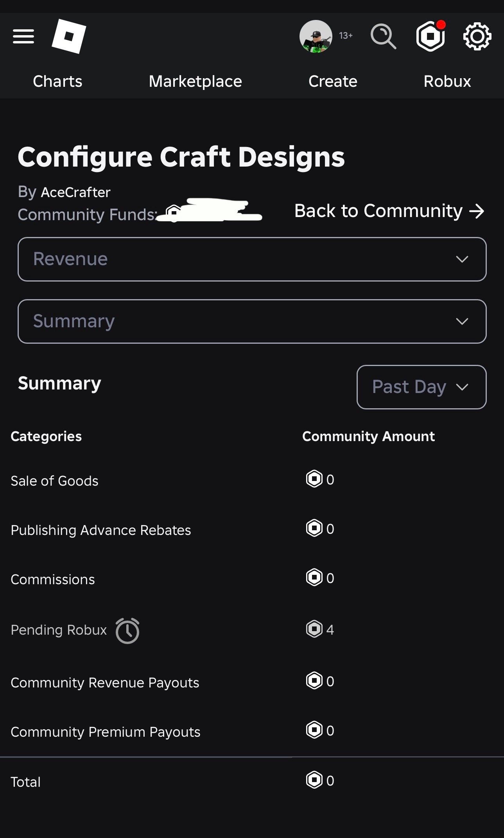
Task: Open the Robux balance icon with notification
Action: (430, 36)
